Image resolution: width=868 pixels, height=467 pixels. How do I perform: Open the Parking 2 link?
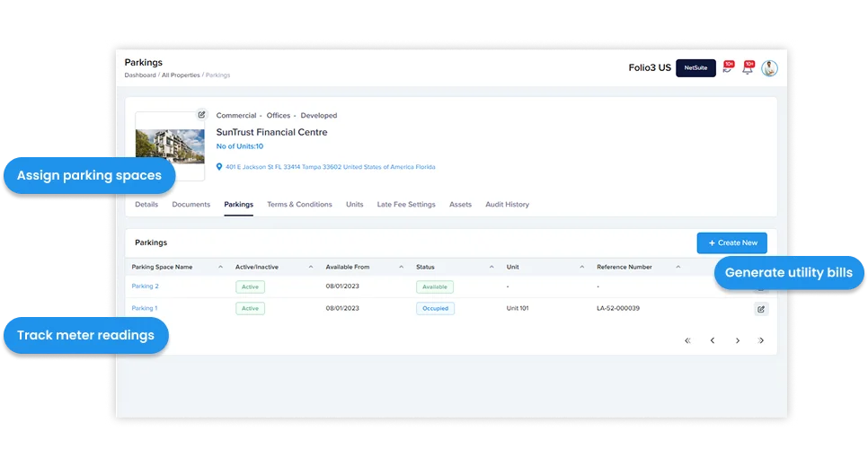coord(145,286)
